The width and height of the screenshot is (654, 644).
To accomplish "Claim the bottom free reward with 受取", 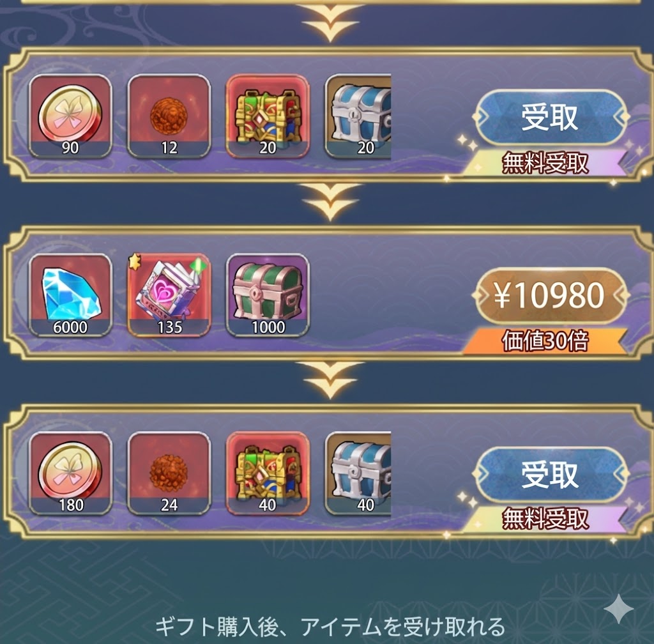I will 550,475.
